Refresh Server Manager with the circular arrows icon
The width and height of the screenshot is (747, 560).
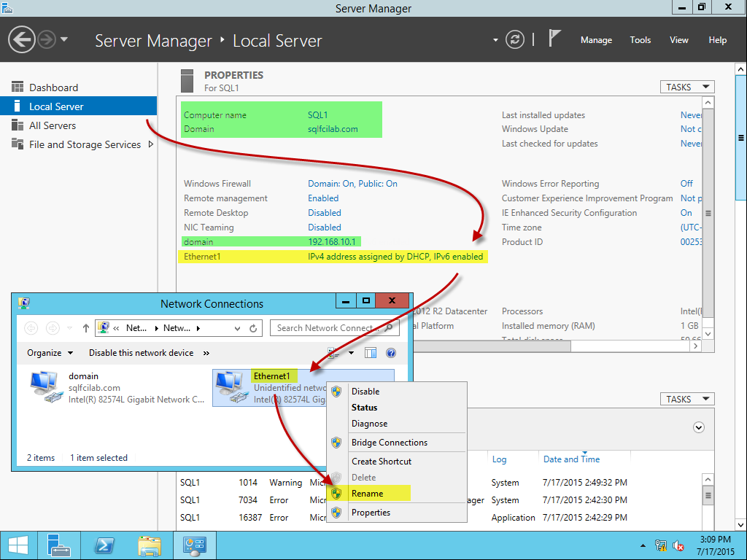pos(515,39)
